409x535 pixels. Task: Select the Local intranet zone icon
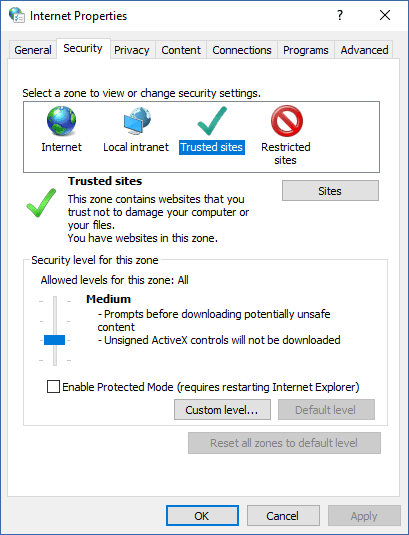137,120
